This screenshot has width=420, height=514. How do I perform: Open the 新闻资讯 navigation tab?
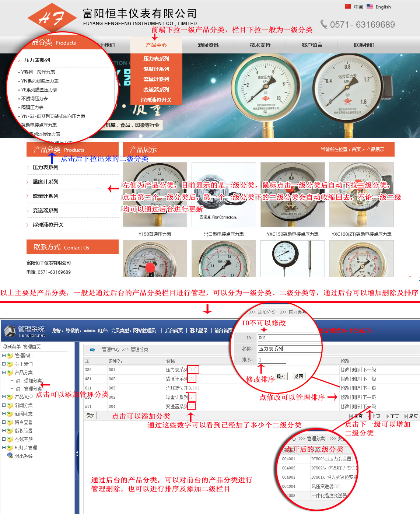(x=208, y=45)
